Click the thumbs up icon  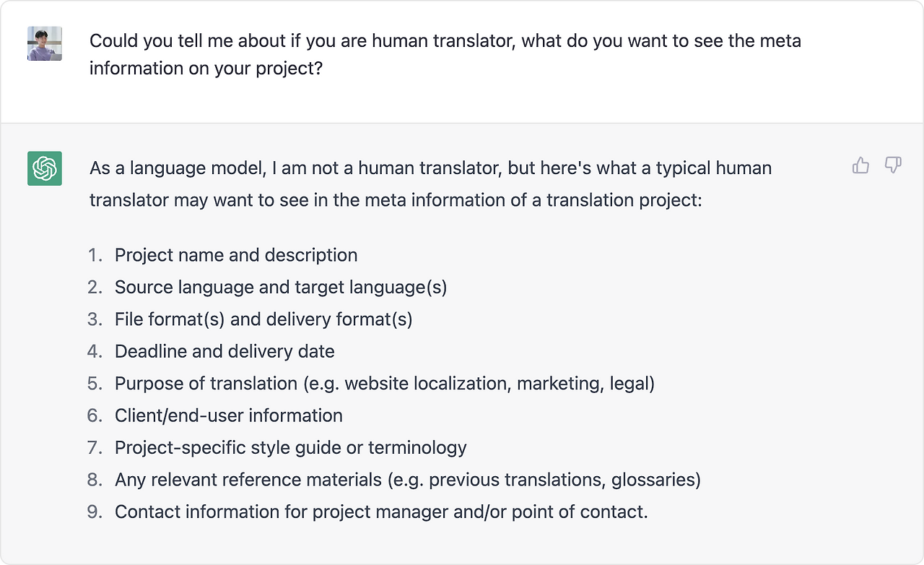coord(860,166)
